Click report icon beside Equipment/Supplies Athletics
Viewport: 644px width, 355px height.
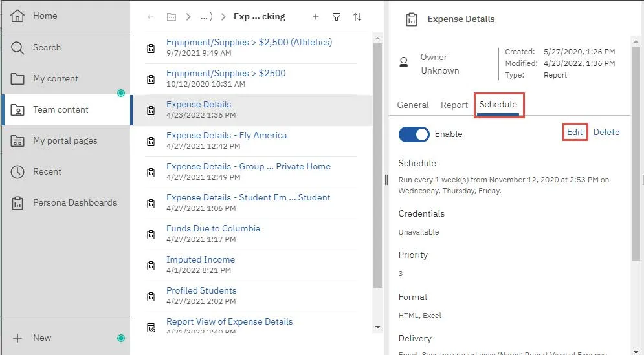click(151, 48)
